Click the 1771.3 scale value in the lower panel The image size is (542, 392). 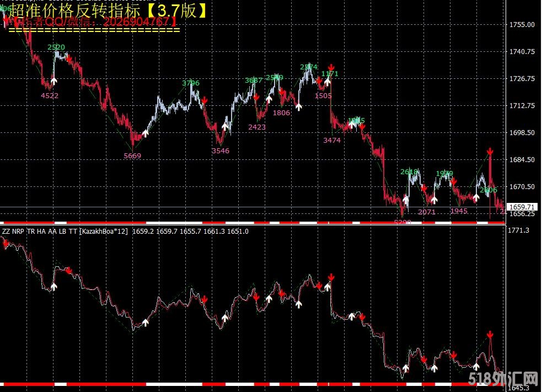point(518,230)
